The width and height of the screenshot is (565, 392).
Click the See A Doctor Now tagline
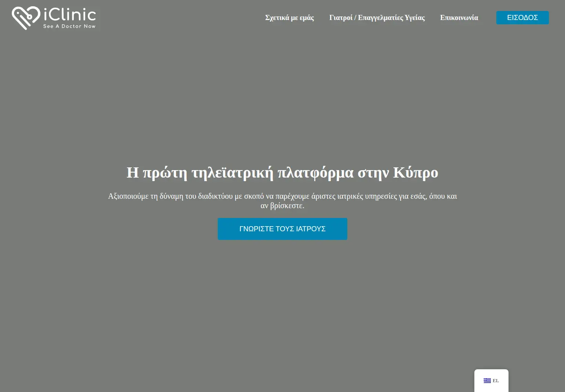click(x=69, y=26)
